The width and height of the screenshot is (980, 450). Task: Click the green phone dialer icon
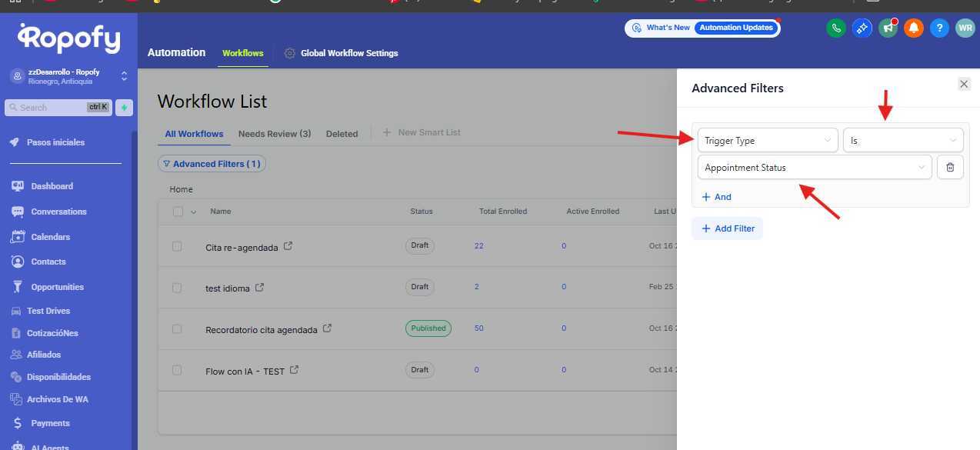[836, 28]
